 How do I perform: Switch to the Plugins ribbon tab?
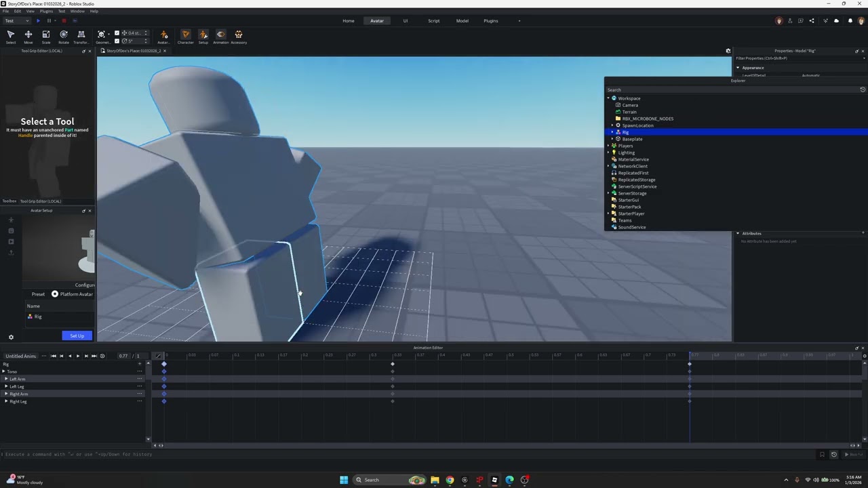coord(491,21)
